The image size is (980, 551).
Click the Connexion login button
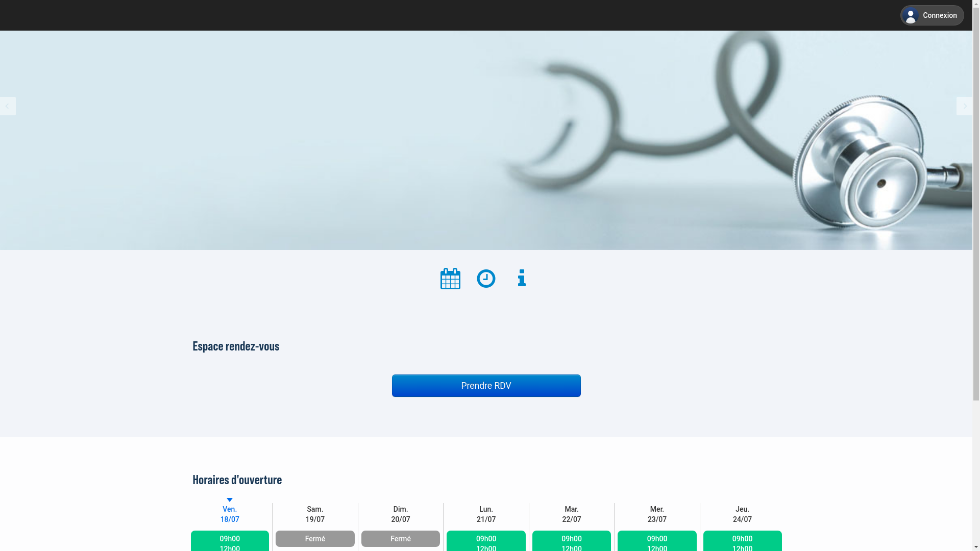932,15
